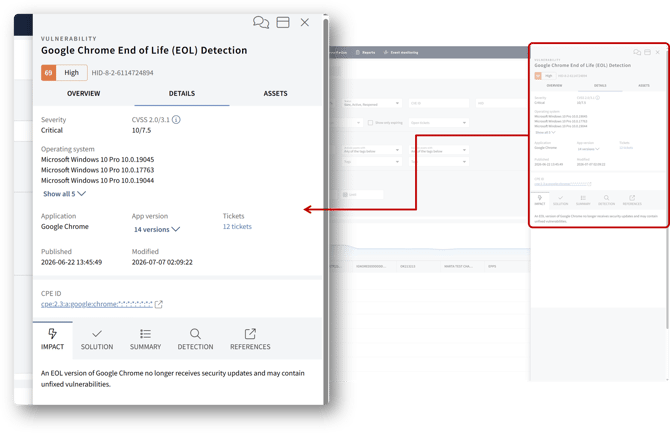
Task: Switch to ASSETS tab in the small right-side panel
Action: (x=644, y=85)
